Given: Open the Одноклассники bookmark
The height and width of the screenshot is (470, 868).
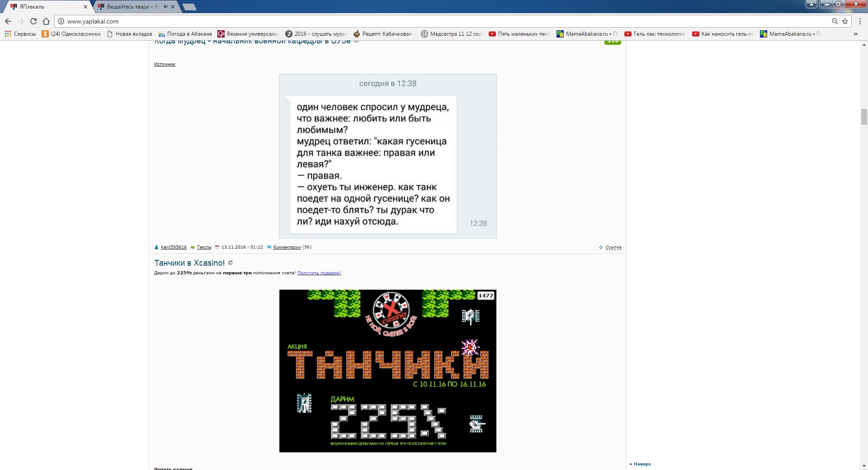Looking at the screenshot, I should coord(71,34).
